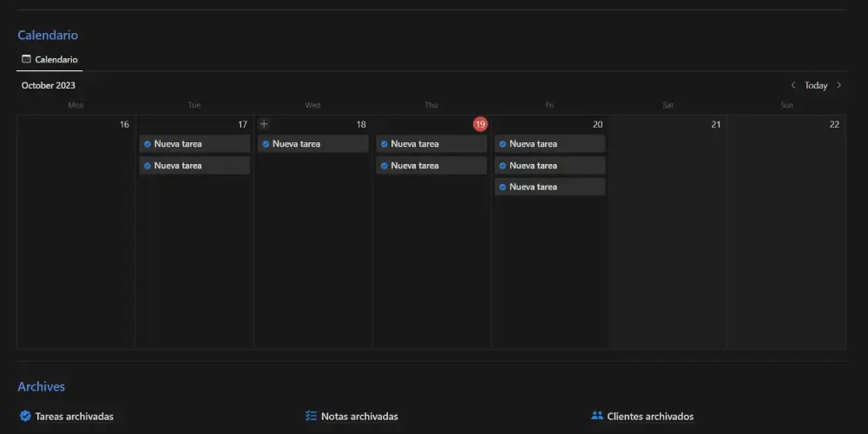This screenshot has height=434, width=868.
Task: Jump to Today in calendar
Action: 816,85
